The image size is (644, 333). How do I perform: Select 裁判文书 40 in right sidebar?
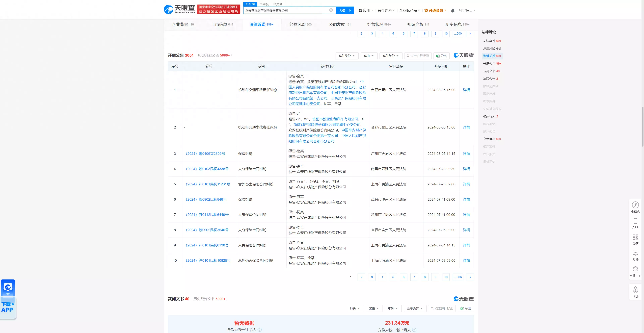click(x=491, y=71)
